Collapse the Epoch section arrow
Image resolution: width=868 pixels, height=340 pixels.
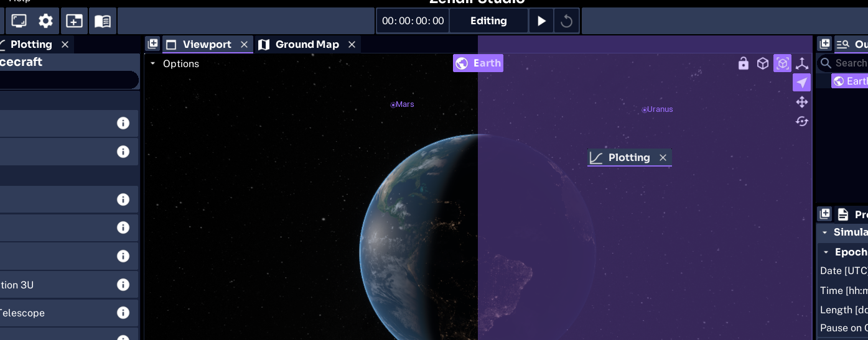pyautogui.click(x=826, y=252)
